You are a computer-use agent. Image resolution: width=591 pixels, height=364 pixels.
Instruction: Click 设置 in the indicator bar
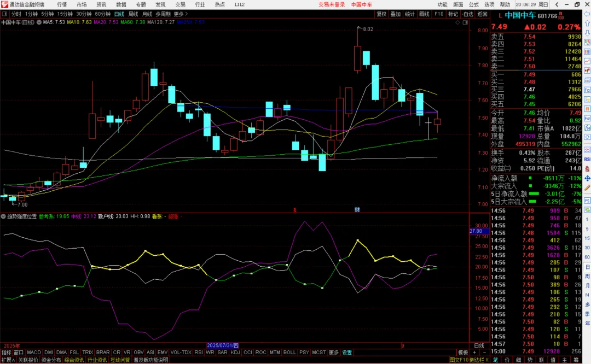click(347, 353)
